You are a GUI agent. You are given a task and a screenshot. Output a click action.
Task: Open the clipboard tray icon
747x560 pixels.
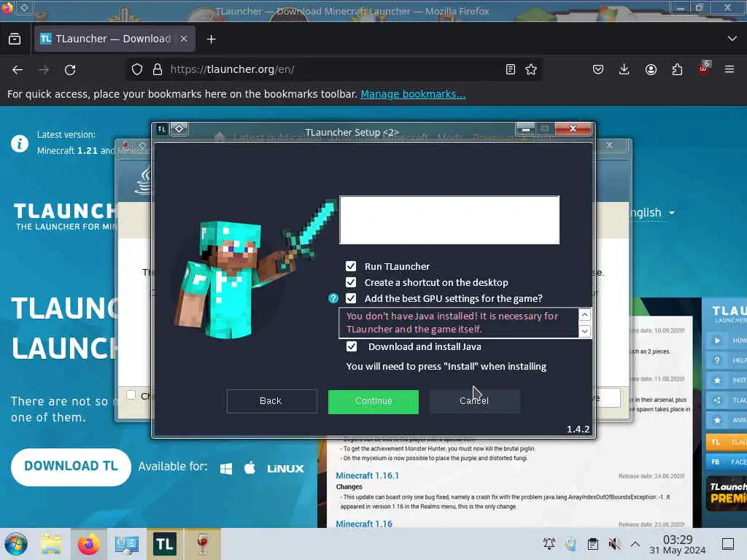click(x=592, y=544)
